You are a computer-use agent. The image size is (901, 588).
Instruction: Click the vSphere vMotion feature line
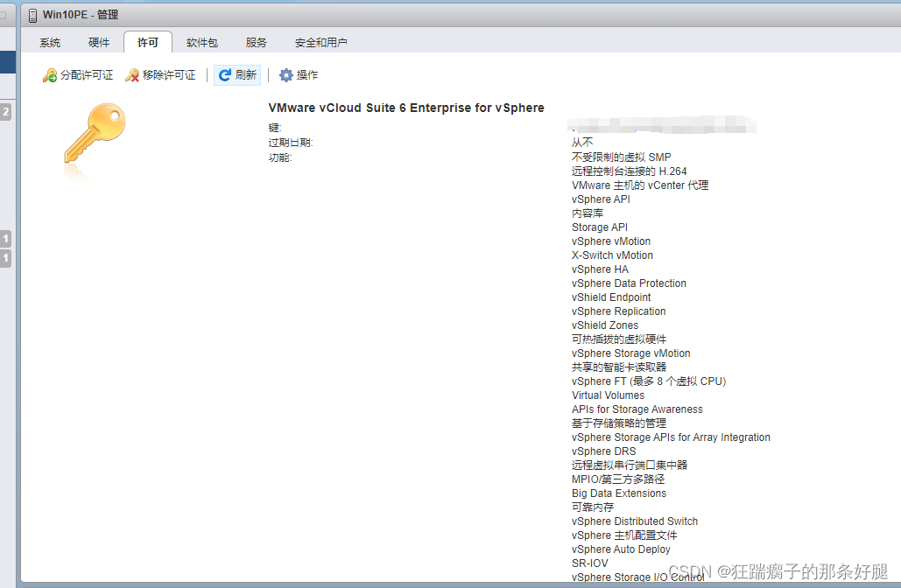pyautogui.click(x=611, y=241)
